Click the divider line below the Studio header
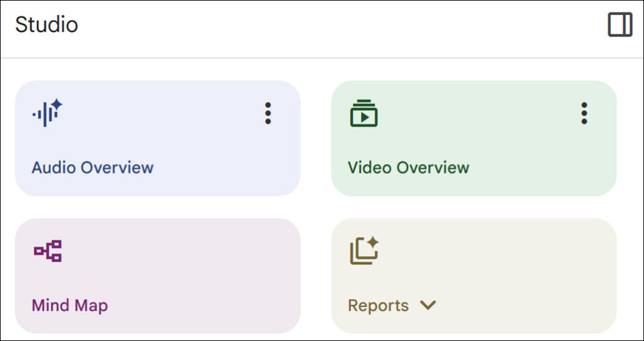Screen dimensions: 644x341 [x=322, y=58]
